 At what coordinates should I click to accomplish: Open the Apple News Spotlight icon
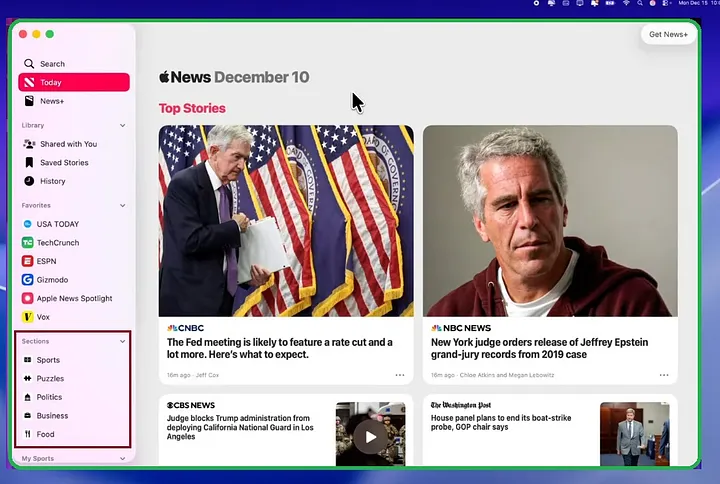pyautogui.click(x=28, y=298)
